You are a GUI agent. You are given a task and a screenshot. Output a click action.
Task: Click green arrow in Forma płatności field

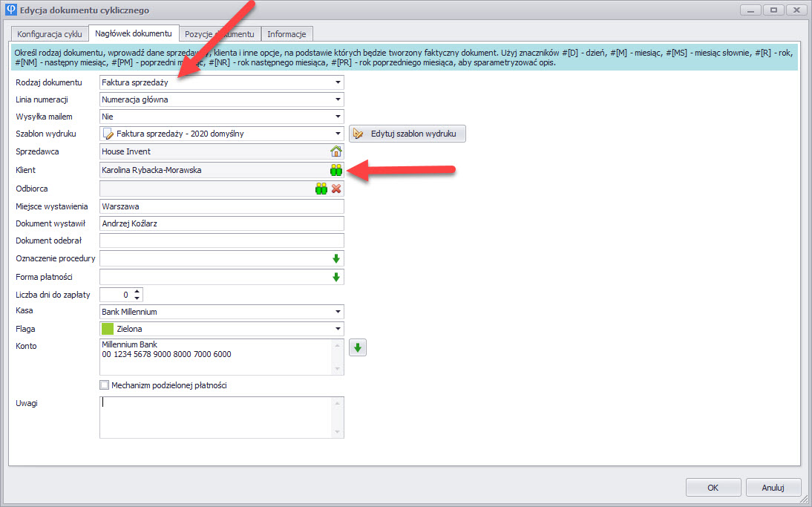(335, 277)
